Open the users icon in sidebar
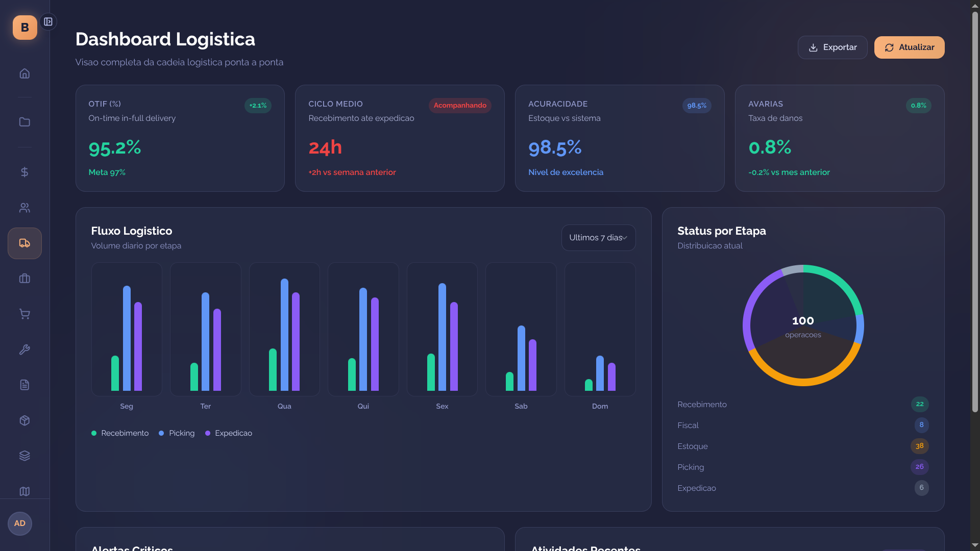 point(24,208)
